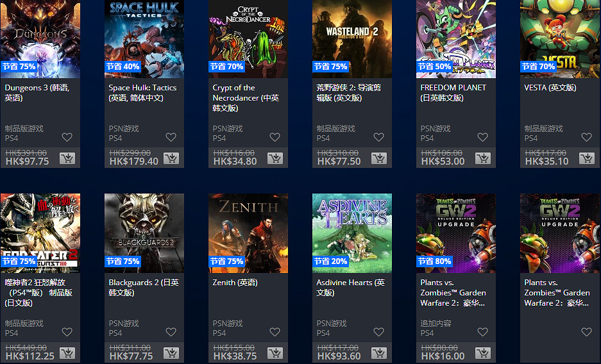601x364 pixels.
Task: Favorite Zenith with the heart icon
Action: pos(275,332)
